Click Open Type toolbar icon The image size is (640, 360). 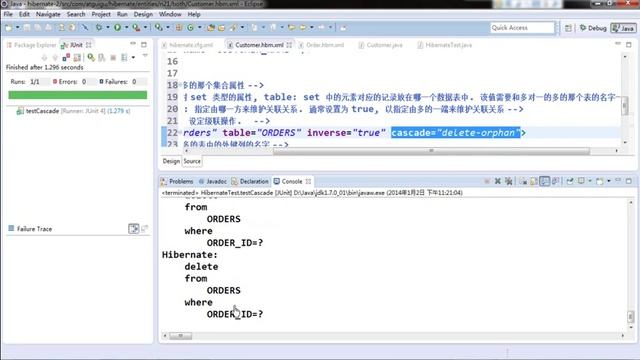[x=211, y=28]
